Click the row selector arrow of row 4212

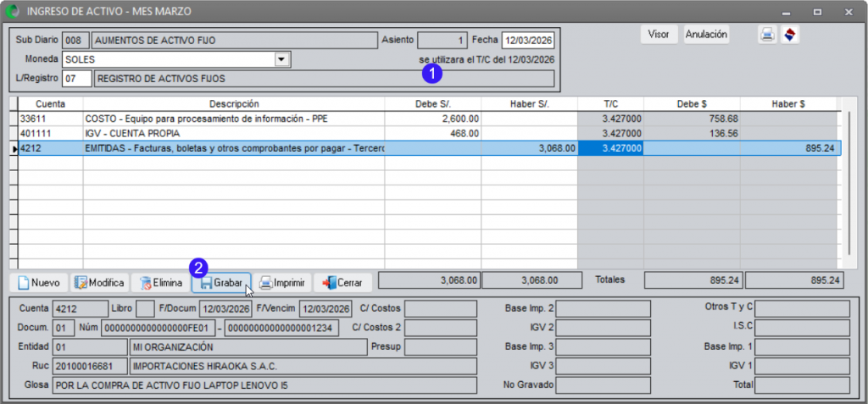[x=14, y=148]
